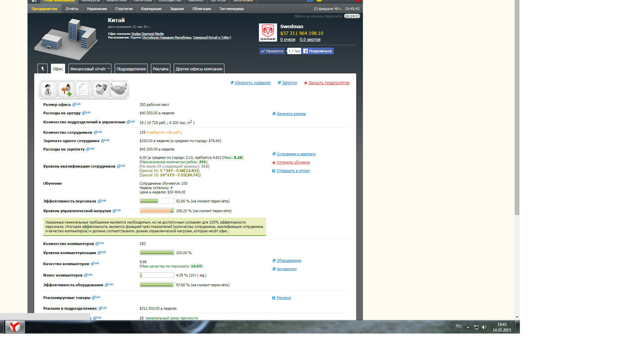Open the Топ-менеджер submenu item
The image size is (644, 362).
(x=231, y=9)
